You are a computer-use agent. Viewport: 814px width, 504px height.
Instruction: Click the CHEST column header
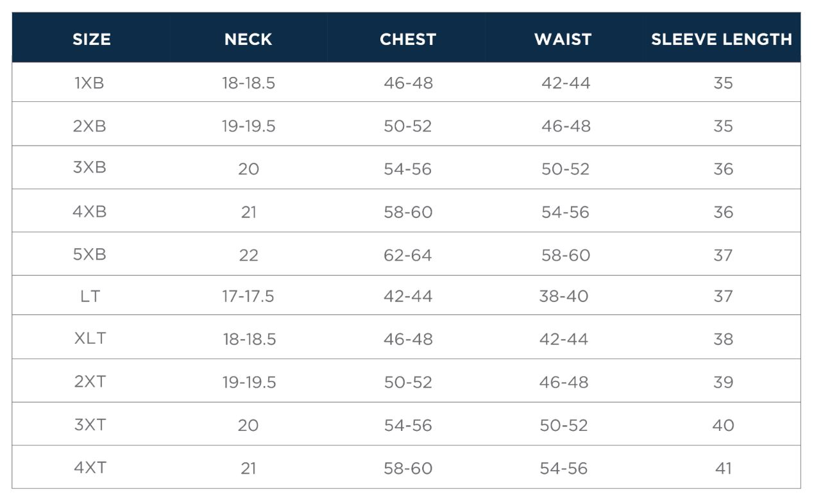click(x=407, y=39)
